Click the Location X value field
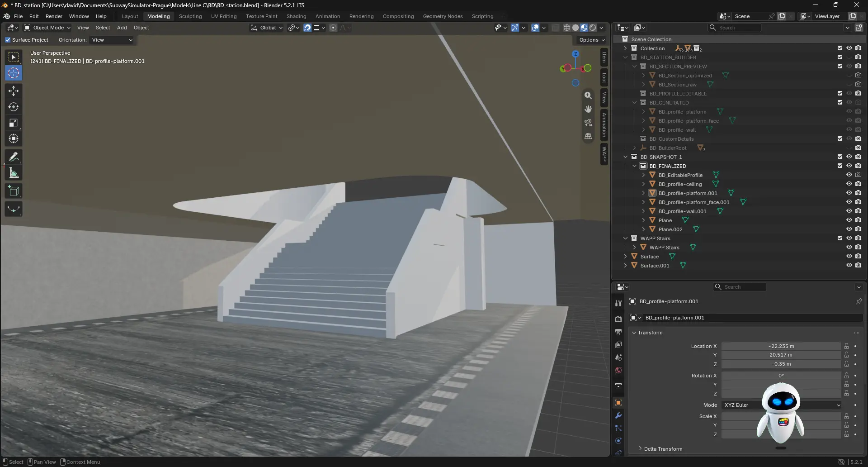 point(781,346)
